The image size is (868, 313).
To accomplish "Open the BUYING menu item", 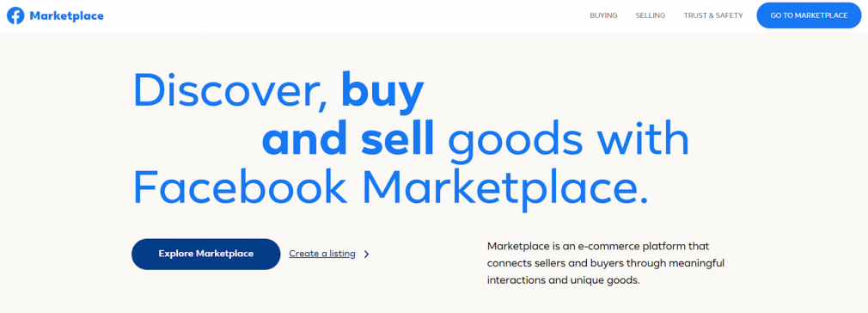I will [603, 15].
